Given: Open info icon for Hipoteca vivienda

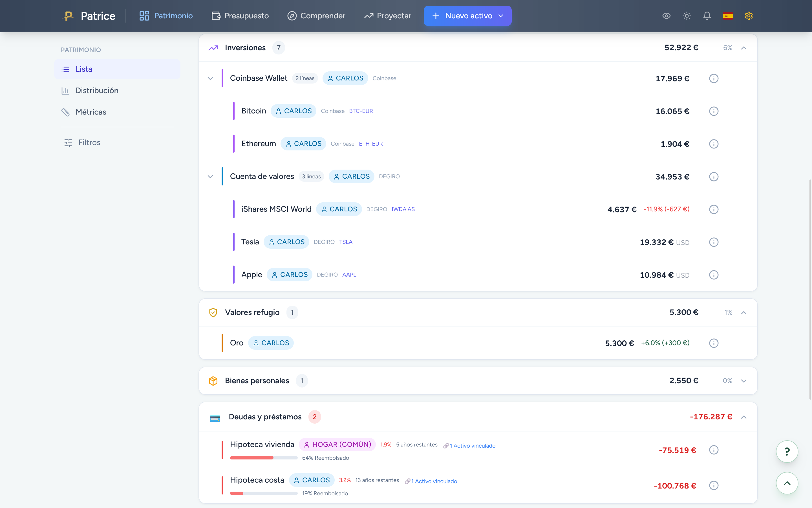Looking at the screenshot, I should [x=714, y=450].
